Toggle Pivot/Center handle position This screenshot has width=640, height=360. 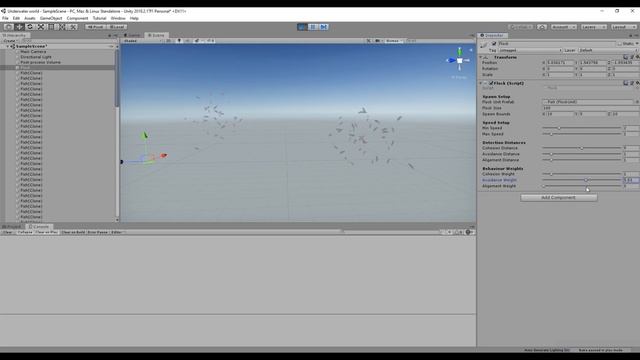click(x=95, y=27)
